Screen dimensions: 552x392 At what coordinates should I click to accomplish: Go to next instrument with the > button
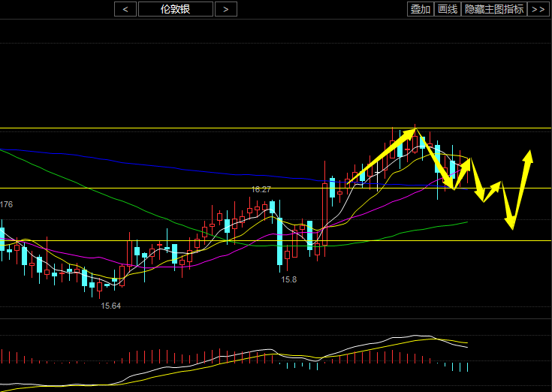click(x=226, y=9)
